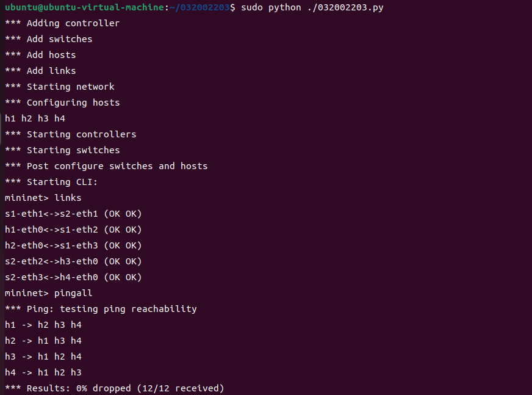Click the s2-eth3<->h4-eth0 link entry
The image size is (532, 395).
coord(73,277)
